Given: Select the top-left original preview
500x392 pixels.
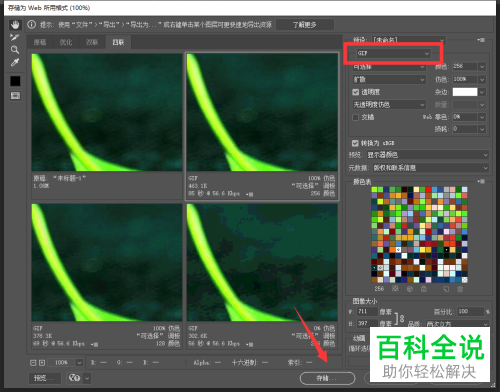Looking at the screenshot, I should (x=107, y=112).
